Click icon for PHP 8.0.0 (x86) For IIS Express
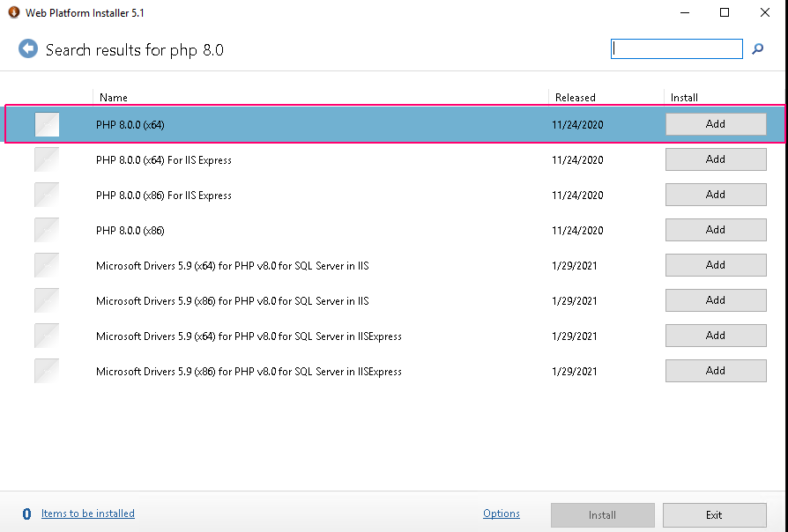Image resolution: width=788 pixels, height=532 pixels. 47,195
